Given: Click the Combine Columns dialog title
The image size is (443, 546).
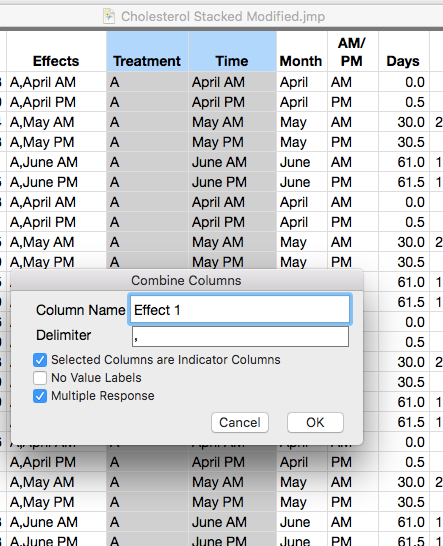Looking at the screenshot, I should pyautogui.click(x=186, y=281).
